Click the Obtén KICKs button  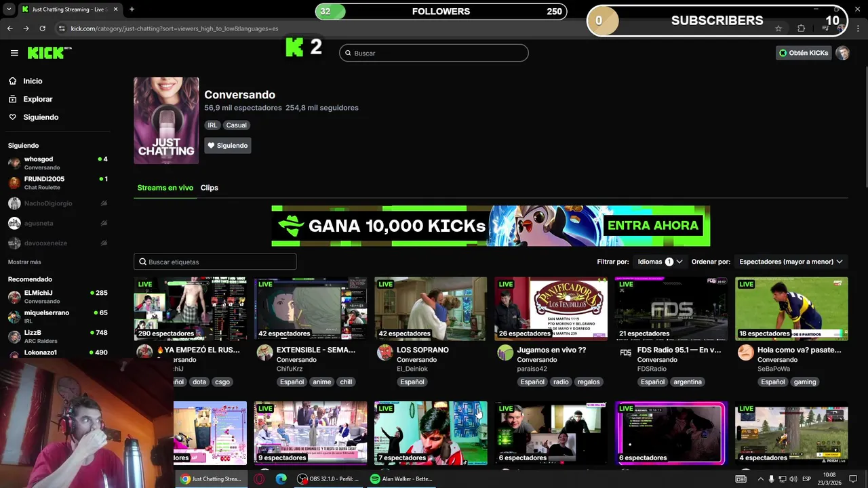click(x=804, y=53)
